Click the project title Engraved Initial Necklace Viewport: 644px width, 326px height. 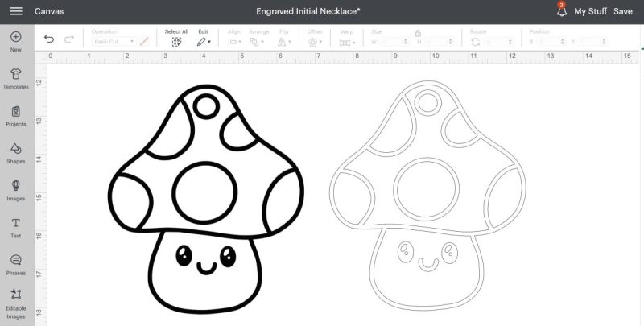point(308,11)
